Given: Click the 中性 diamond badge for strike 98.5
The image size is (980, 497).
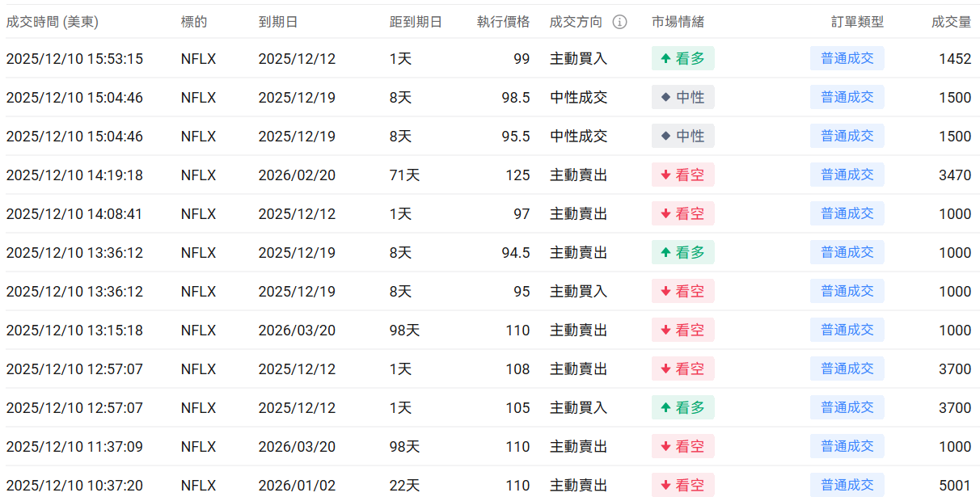Looking at the screenshot, I should pyautogui.click(x=682, y=98).
